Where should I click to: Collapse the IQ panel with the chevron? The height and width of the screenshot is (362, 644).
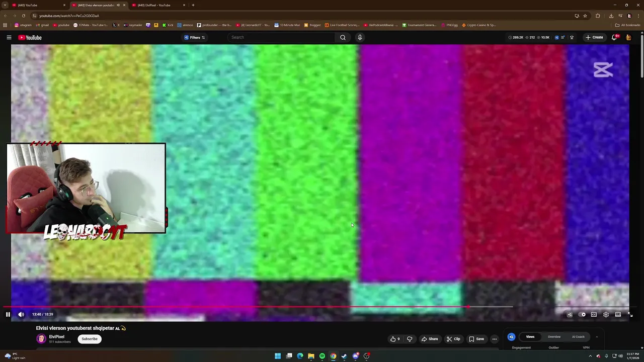597,337
